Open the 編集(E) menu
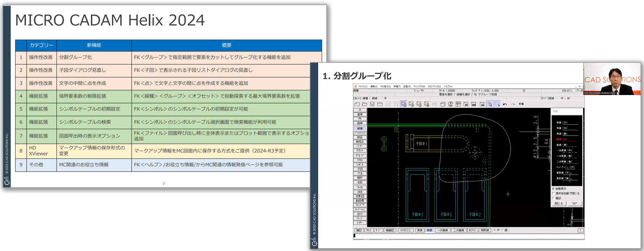644x251 pixels. pyautogui.click(x=374, y=87)
